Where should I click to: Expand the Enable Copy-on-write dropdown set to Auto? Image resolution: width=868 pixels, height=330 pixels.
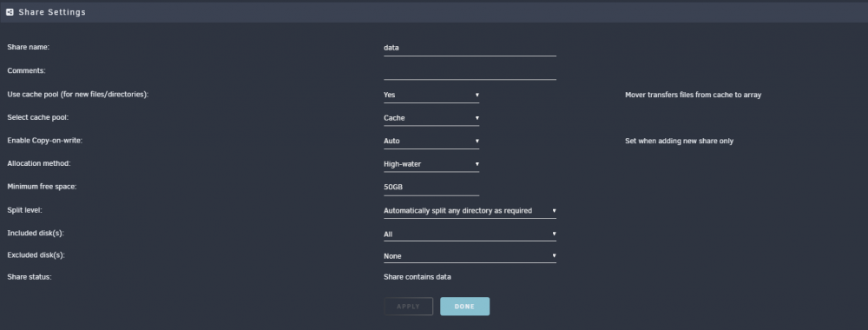point(431,142)
